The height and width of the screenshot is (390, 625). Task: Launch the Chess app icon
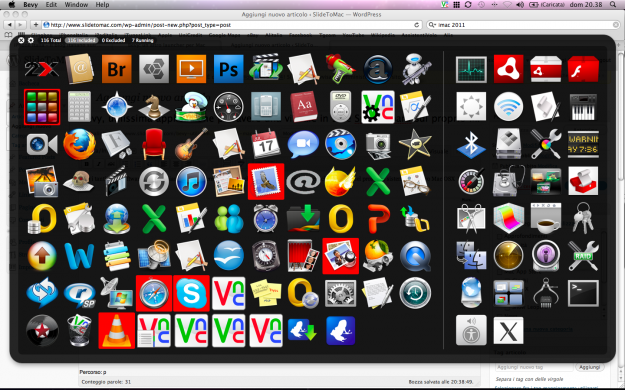(x=154, y=106)
